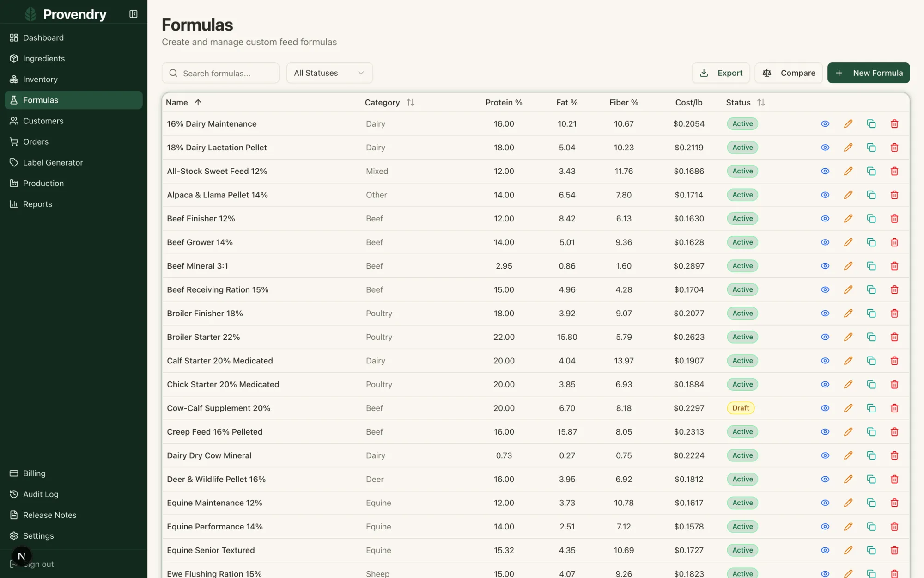Click the Protein % column header

click(504, 102)
